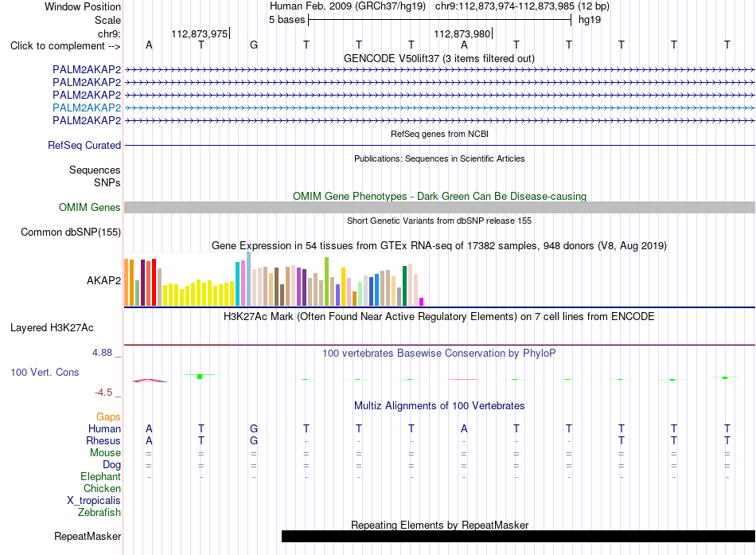Click 'Publications: Sequences in Scientific Articles' title
Image resolution: width=756 pixels, height=555 pixels.
tap(439, 158)
